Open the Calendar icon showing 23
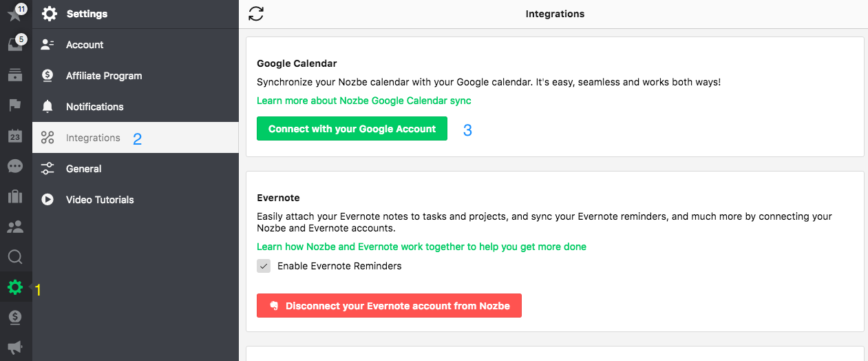The height and width of the screenshot is (361, 868). point(15,136)
